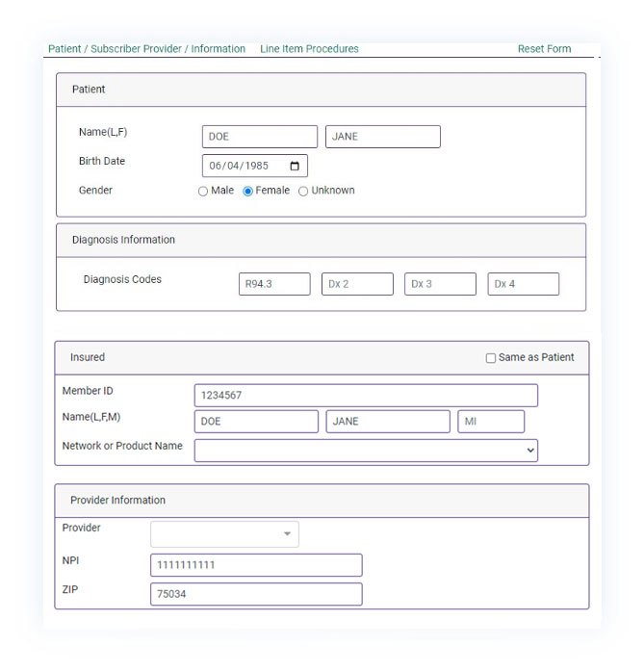Viewport: 644px width, 672px height.
Task: Focus the R94.3 diagnosis code field
Action: (x=274, y=284)
